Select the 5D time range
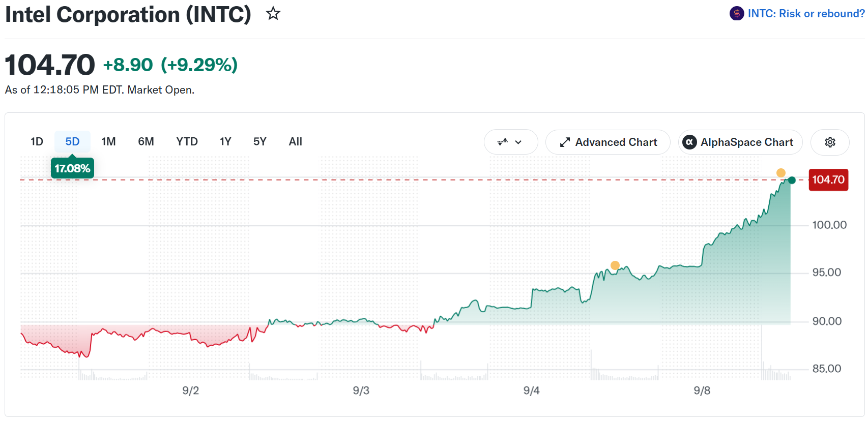This screenshot has width=868, height=421. (x=72, y=142)
